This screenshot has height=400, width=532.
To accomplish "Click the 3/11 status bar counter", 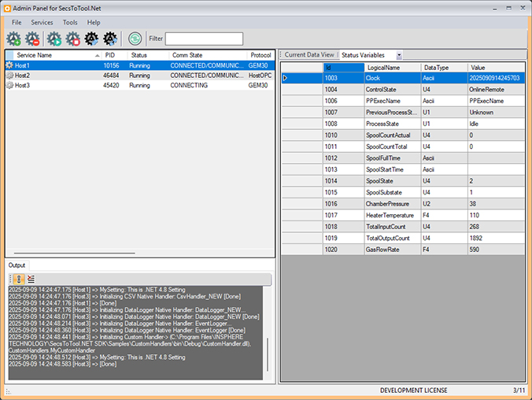I will (x=519, y=391).
